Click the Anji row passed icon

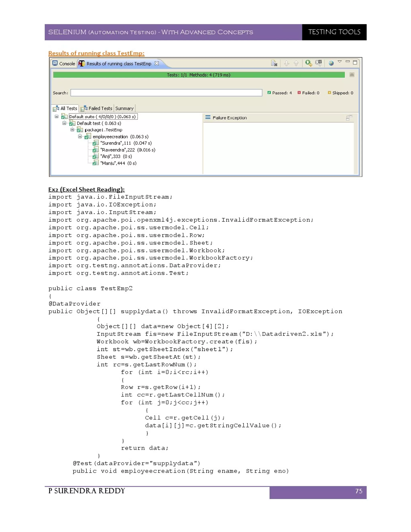click(96, 156)
